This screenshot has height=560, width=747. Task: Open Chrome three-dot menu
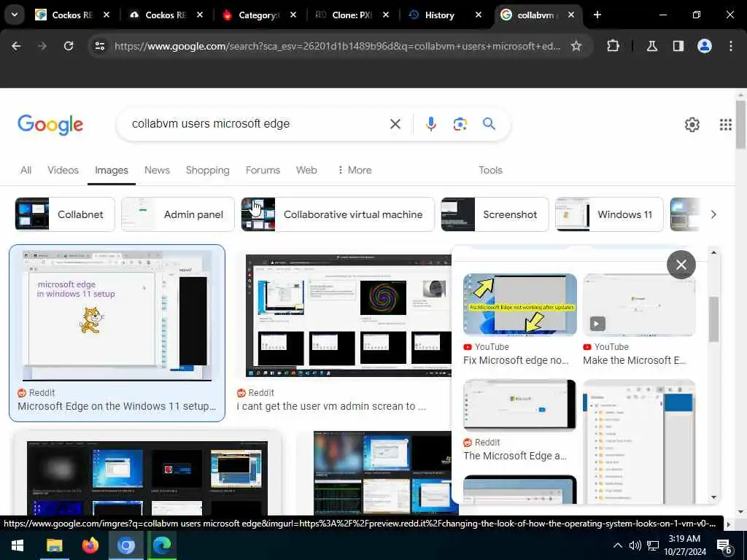pos(731,46)
